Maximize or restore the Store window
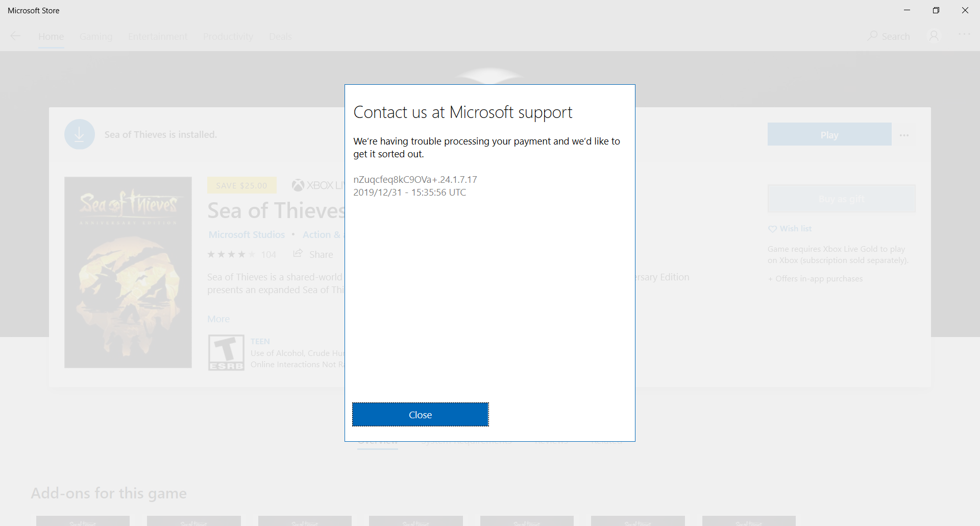 click(936, 10)
